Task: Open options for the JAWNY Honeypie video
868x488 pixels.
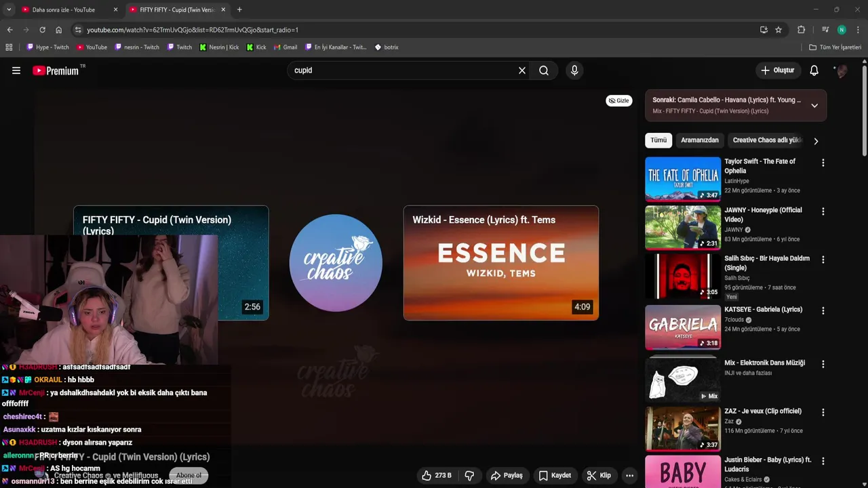Action: [x=823, y=211]
